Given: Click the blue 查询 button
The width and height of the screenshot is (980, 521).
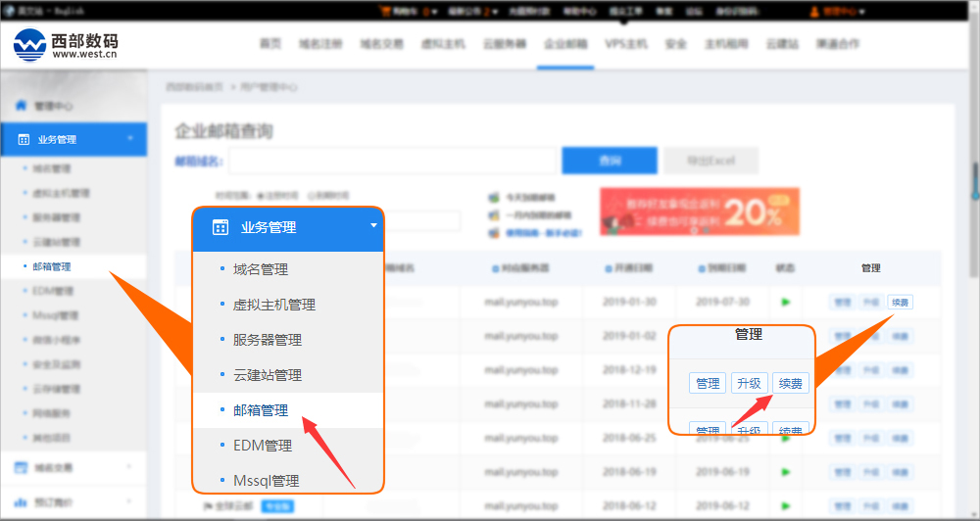Looking at the screenshot, I should coord(608,161).
